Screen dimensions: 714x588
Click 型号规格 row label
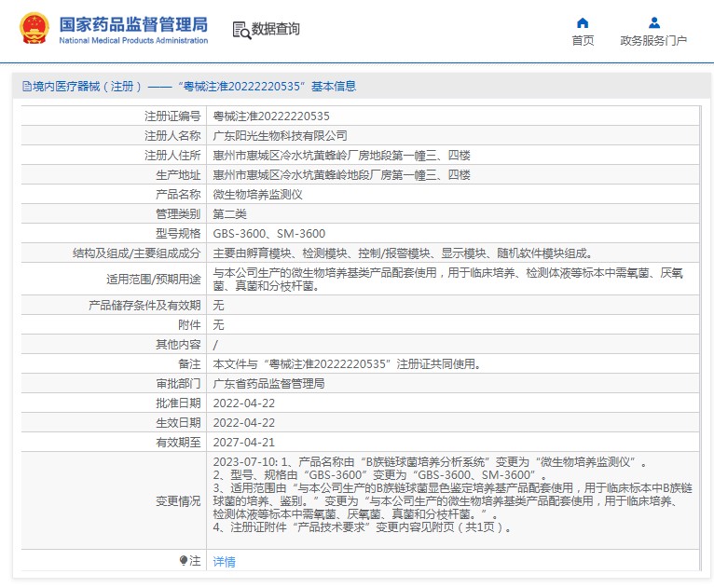click(178, 234)
